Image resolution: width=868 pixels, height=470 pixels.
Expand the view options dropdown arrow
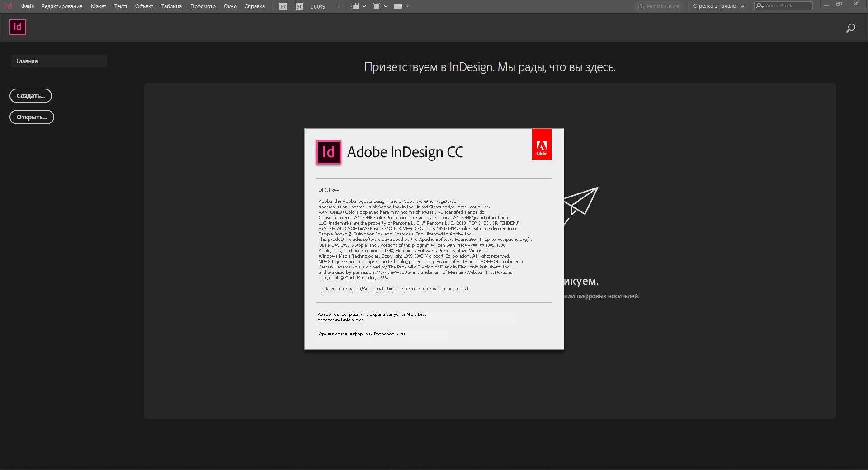[x=364, y=6]
